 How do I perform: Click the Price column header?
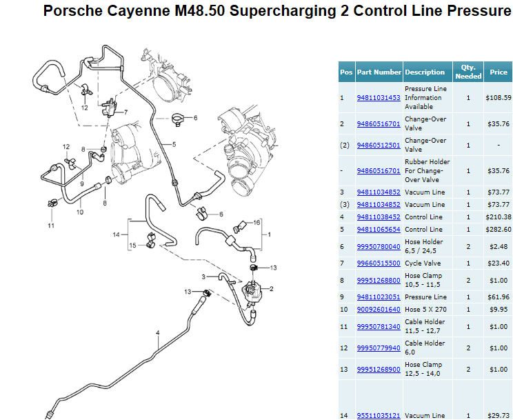499,72
